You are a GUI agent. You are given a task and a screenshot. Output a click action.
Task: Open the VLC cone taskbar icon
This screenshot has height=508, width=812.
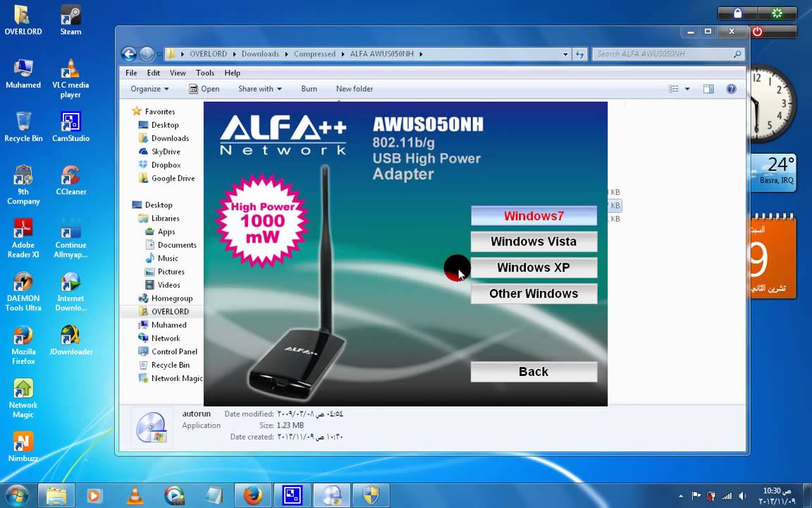135,495
